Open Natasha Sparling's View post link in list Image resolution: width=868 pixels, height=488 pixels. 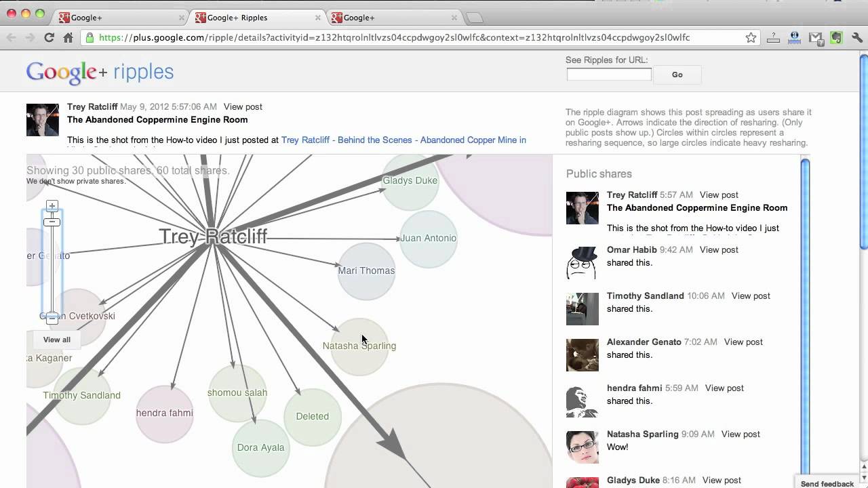pyautogui.click(x=741, y=434)
